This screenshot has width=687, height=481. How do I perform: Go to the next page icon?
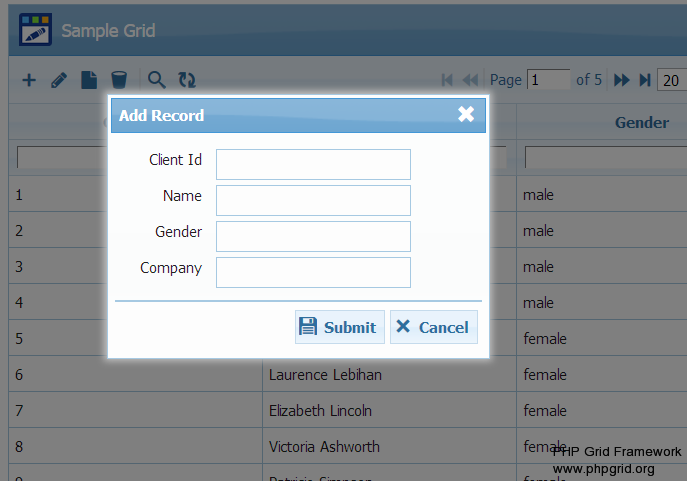click(x=622, y=80)
